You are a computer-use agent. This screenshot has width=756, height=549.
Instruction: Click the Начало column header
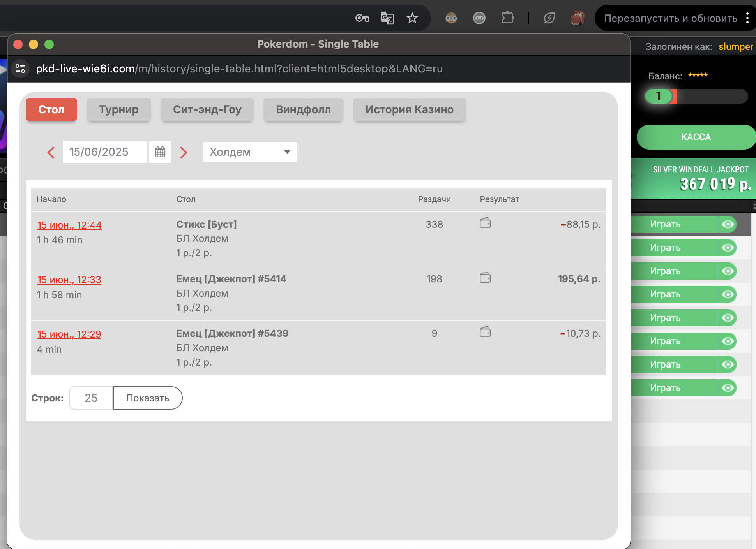pos(51,199)
